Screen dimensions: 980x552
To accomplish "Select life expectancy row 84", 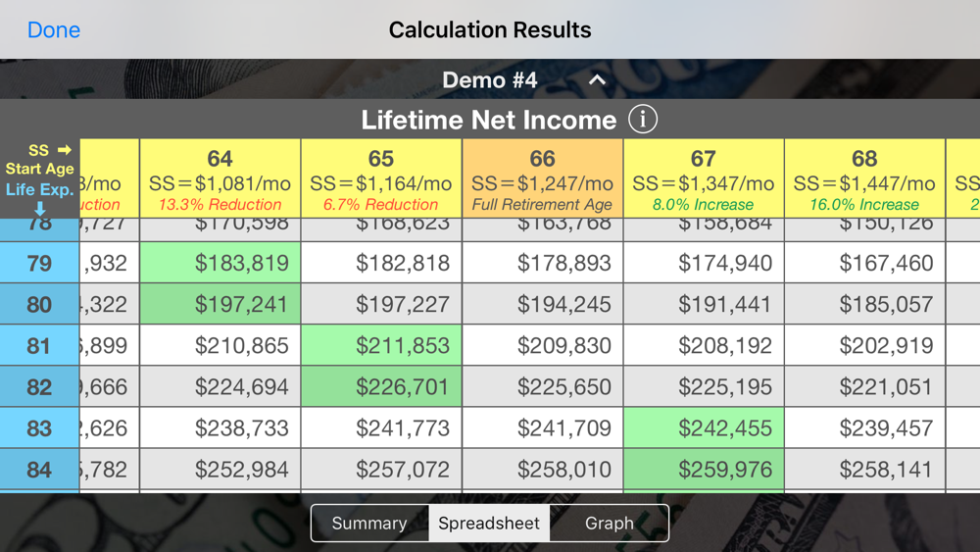I will point(39,469).
